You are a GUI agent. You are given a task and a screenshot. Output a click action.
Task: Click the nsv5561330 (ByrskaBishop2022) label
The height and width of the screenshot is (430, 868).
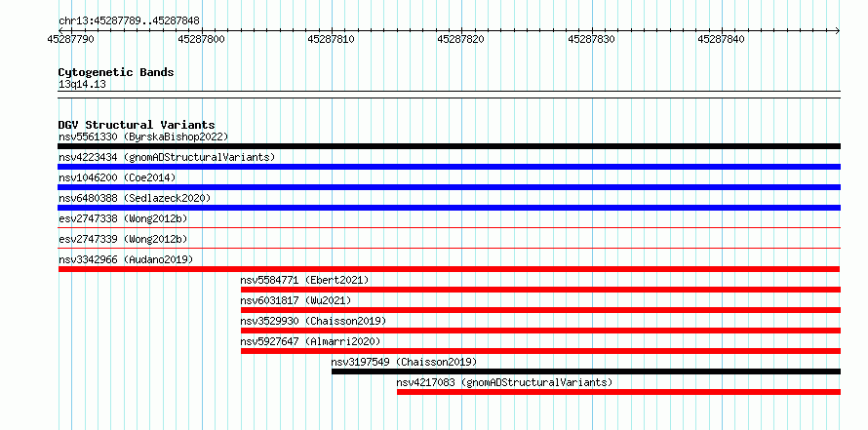coord(142,137)
